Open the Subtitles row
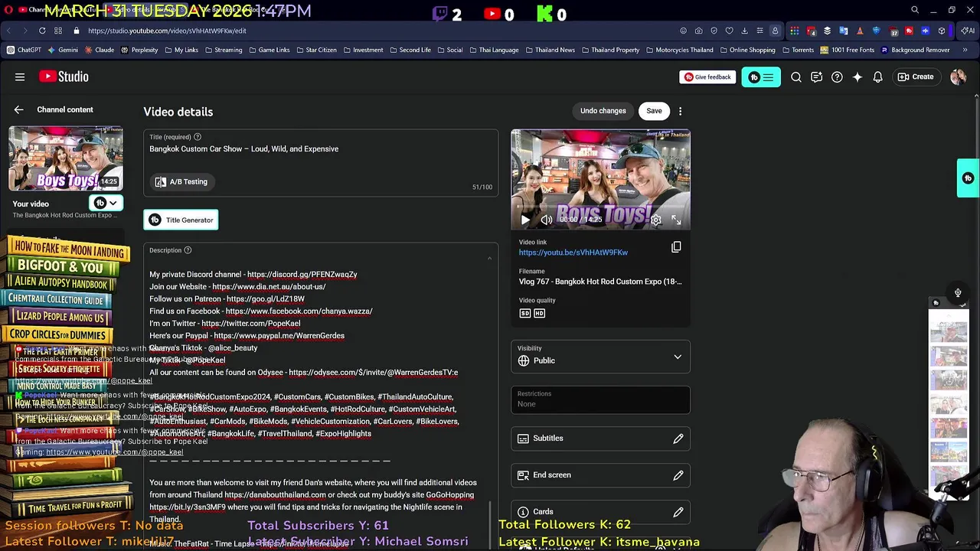The width and height of the screenshot is (980, 551). pyautogui.click(x=600, y=439)
